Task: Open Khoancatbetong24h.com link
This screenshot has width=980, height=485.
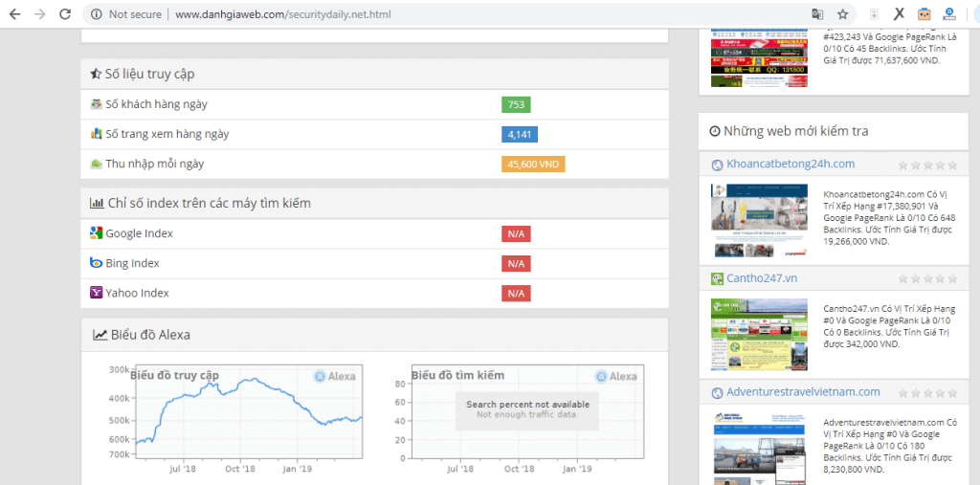Action: [791, 165]
